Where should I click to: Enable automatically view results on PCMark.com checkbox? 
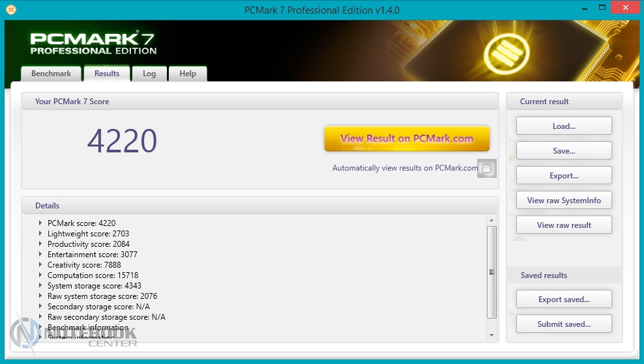486,168
